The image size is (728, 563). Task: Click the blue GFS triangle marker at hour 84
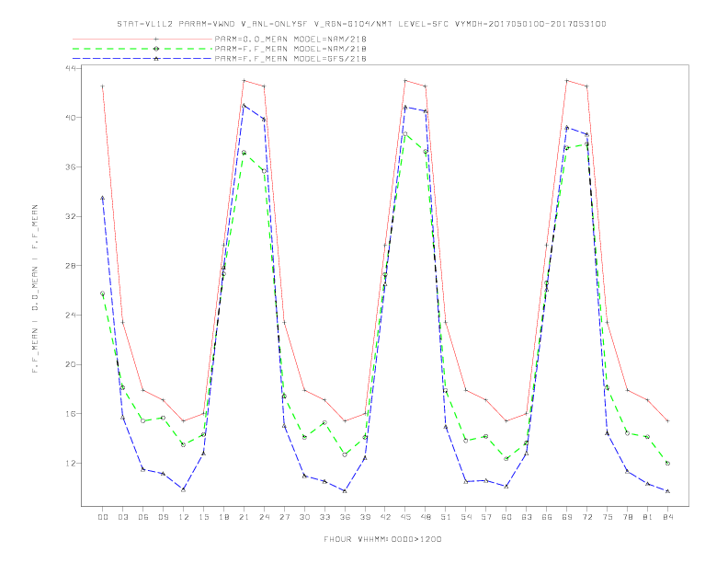(x=667, y=491)
